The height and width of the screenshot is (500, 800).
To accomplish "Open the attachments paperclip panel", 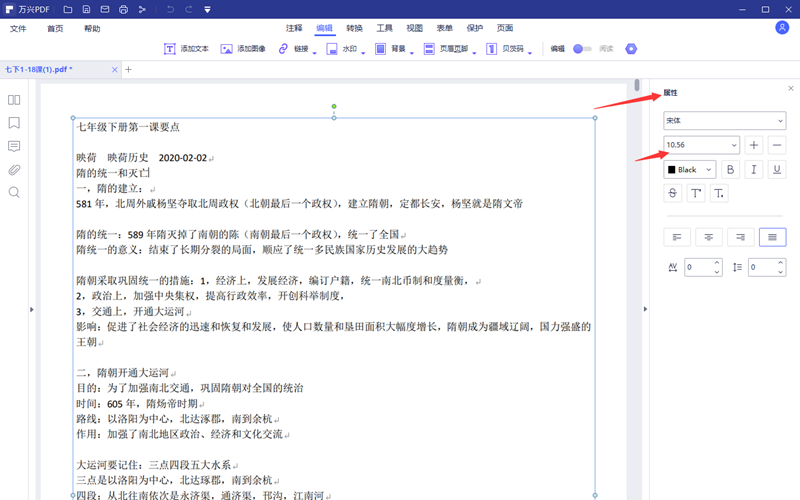I will tap(14, 169).
